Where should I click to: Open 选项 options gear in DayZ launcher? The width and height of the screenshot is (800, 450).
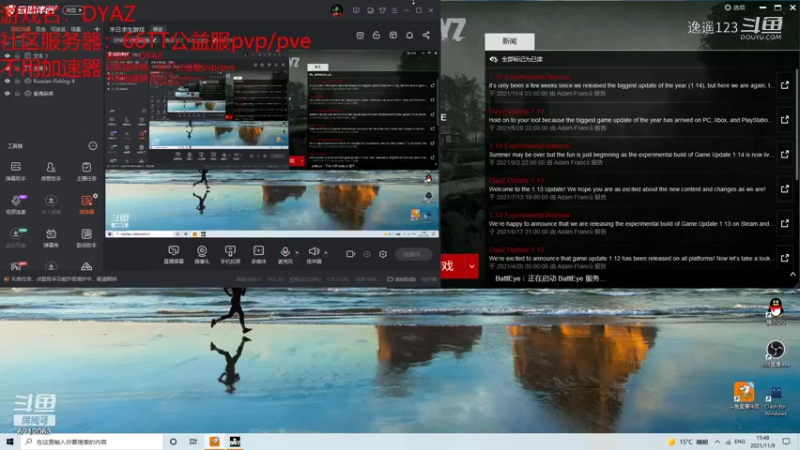pos(735,8)
